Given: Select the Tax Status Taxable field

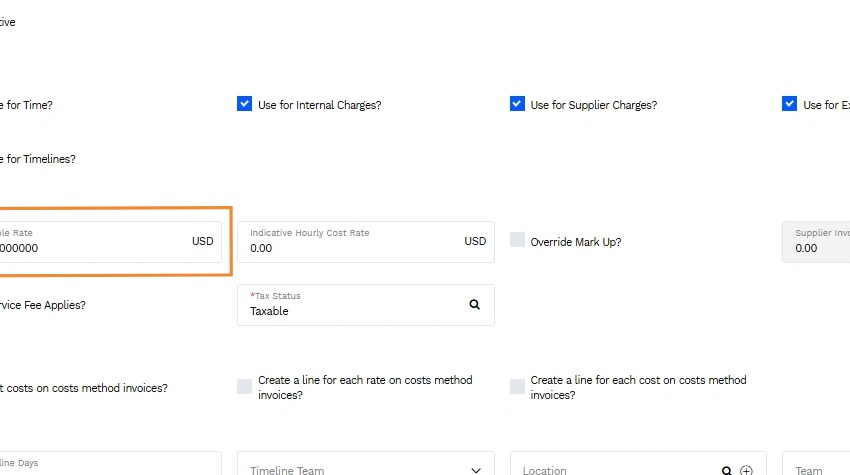Looking at the screenshot, I should (x=366, y=305).
